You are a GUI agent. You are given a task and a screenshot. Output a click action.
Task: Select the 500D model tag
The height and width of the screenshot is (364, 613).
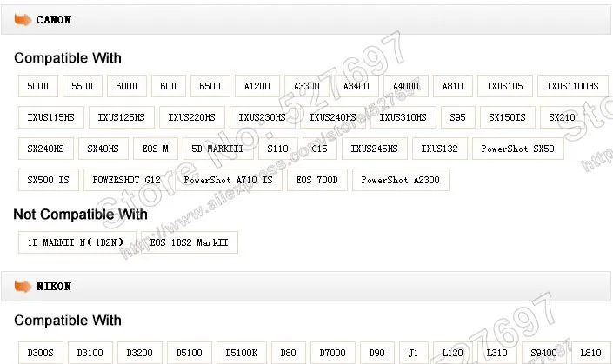click(38, 86)
